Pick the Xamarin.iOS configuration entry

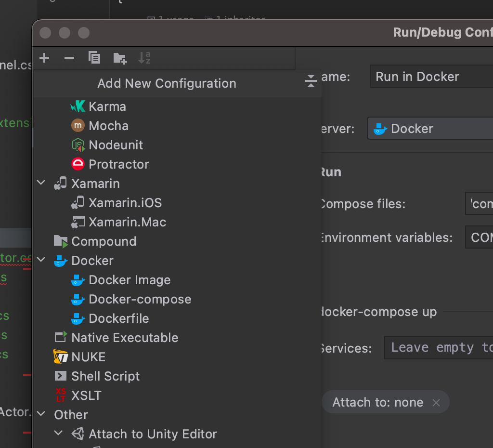(x=125, y=203)
